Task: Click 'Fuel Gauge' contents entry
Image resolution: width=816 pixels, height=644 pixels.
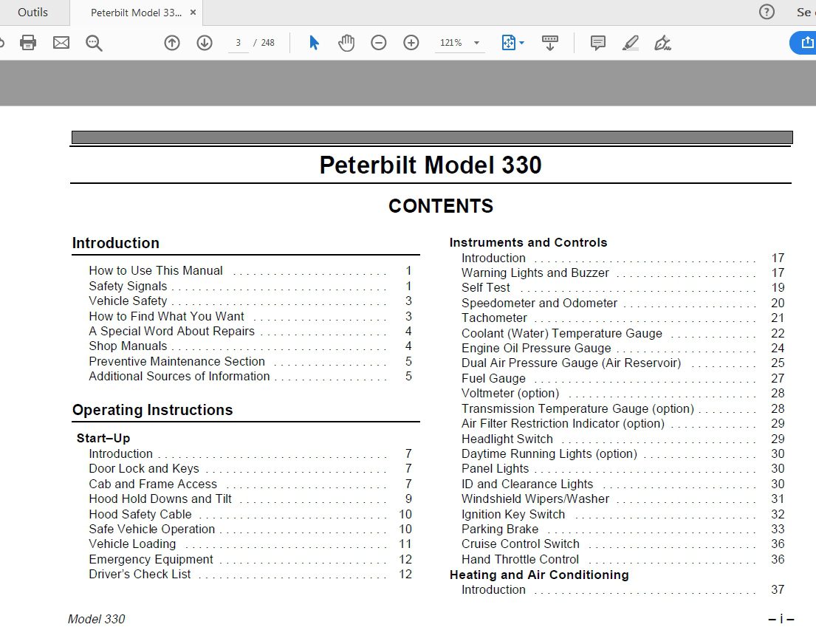Action: click(x=494, y=378)
